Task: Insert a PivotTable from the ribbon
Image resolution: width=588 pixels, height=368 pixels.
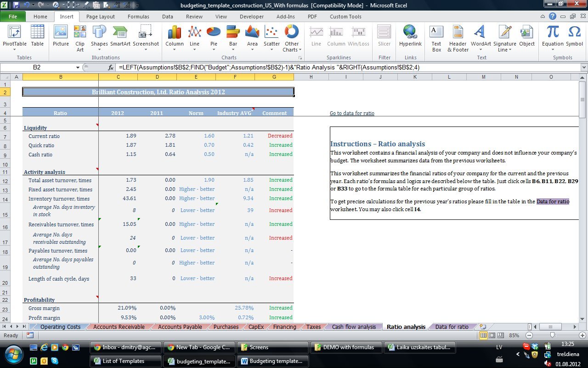Action: tap(15, 36)
